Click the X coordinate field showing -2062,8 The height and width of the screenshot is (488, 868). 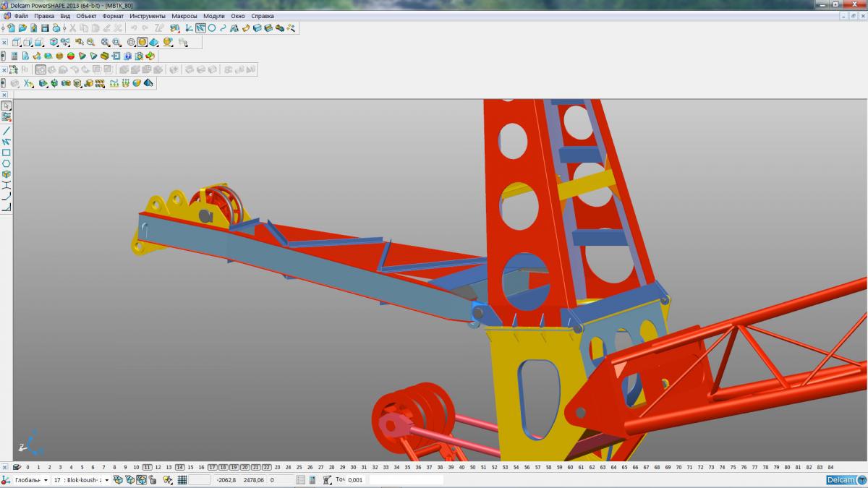click(x=226, y=480)
